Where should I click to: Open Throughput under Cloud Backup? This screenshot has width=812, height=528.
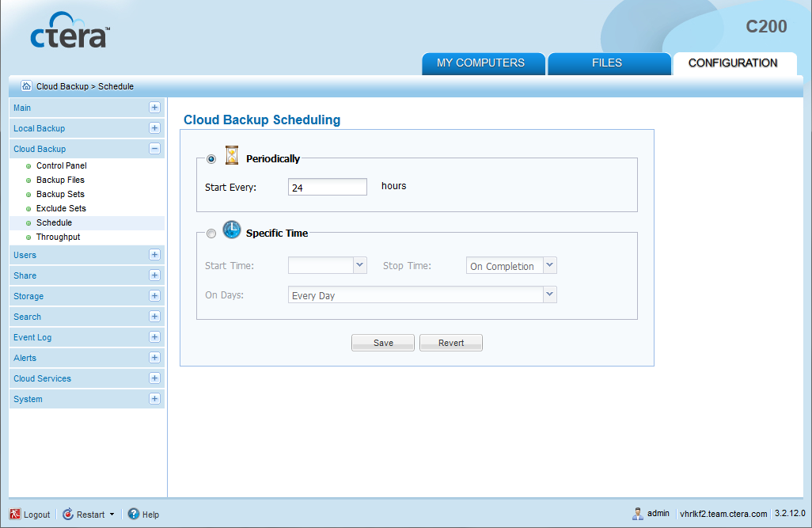point(58,237)
